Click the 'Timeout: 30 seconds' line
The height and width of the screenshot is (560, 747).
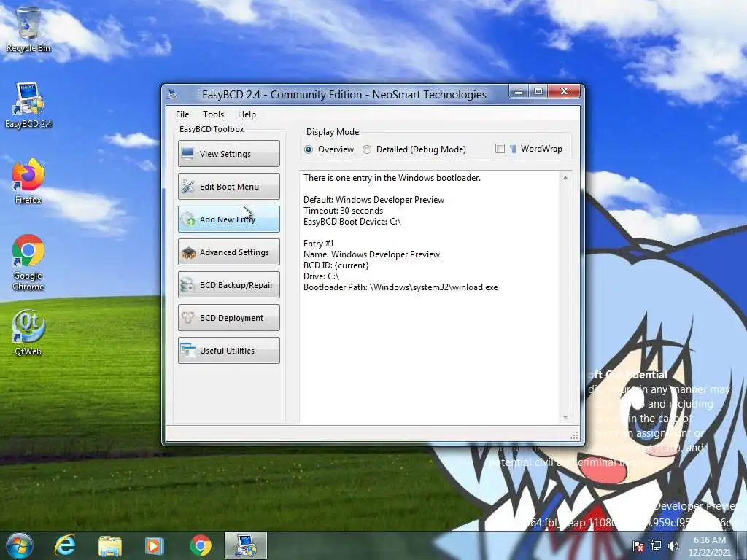coord(343,211)
